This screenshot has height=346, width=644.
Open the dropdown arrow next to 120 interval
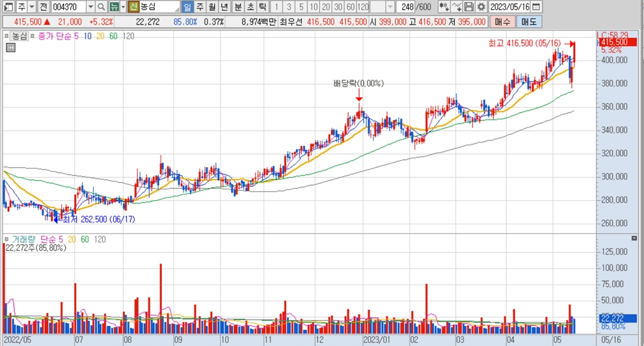pyautogui.click(x=390, y=7)
